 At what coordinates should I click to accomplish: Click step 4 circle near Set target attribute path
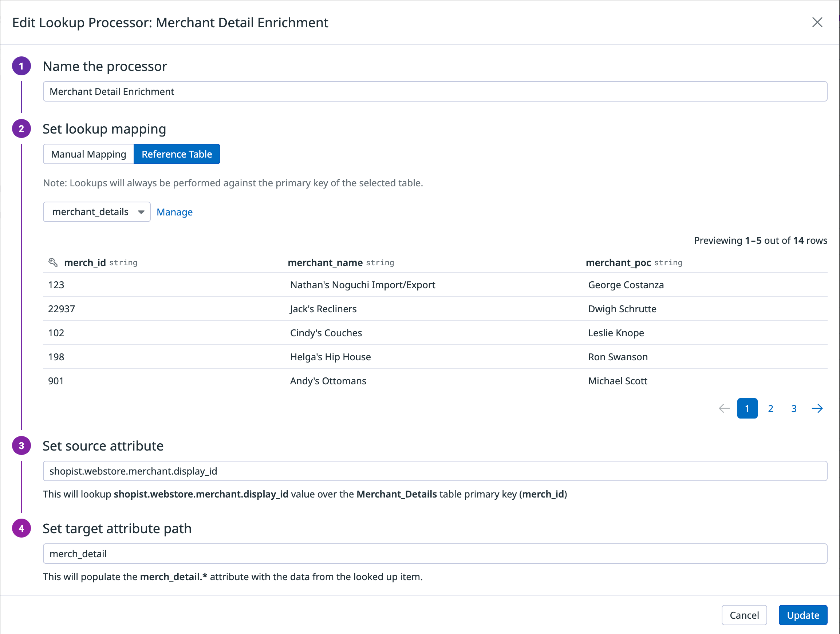point(21,528)
